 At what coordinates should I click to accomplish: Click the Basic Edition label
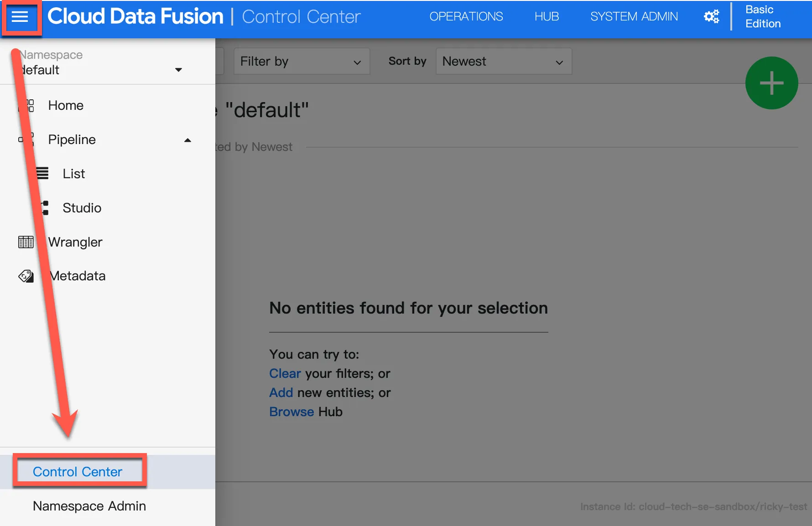(x=763, y=16)
